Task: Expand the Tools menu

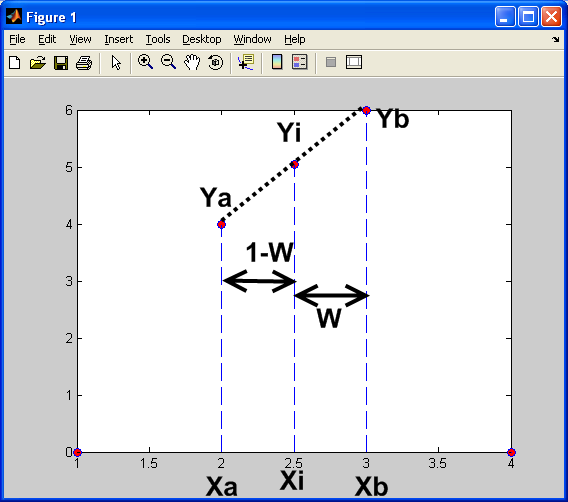Action: point(158,39)
